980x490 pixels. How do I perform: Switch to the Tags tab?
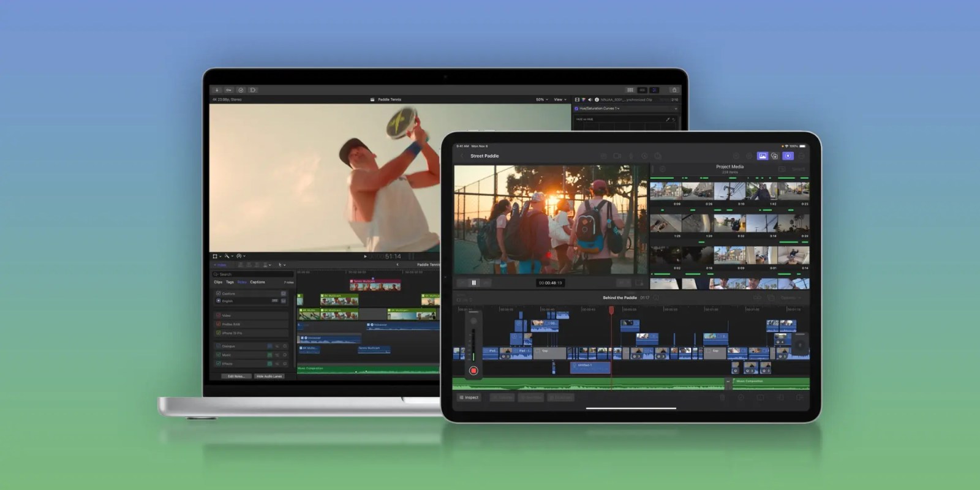click(230, 282)
